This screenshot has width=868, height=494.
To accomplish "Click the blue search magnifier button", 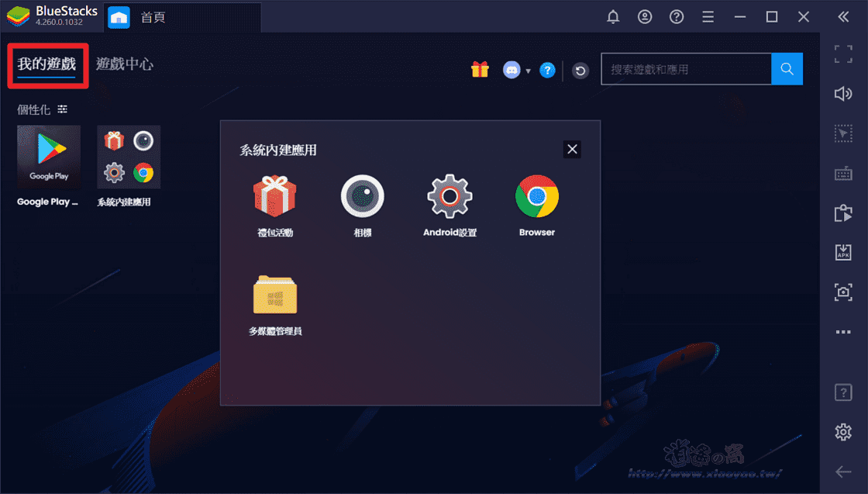I will (x=787, y=69).
